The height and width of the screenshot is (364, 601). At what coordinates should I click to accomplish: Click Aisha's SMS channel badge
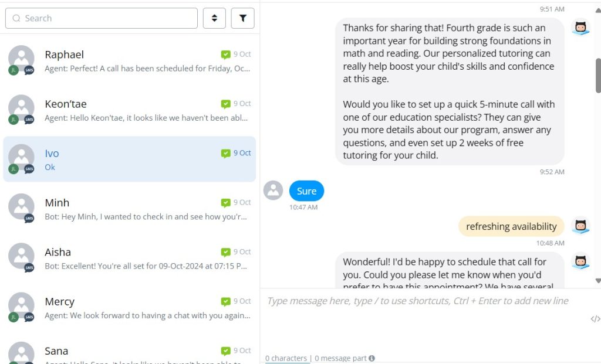(29, 268)
